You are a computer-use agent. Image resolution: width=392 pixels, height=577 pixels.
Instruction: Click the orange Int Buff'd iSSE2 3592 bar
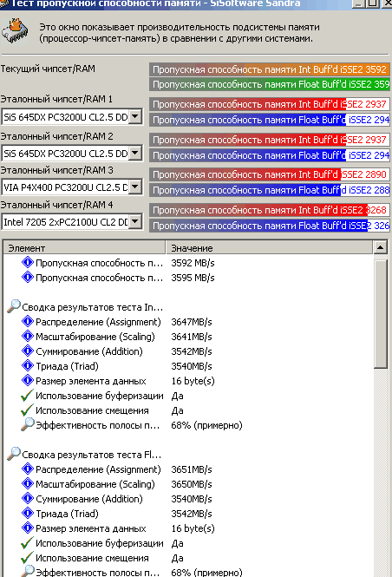(269, 69)
